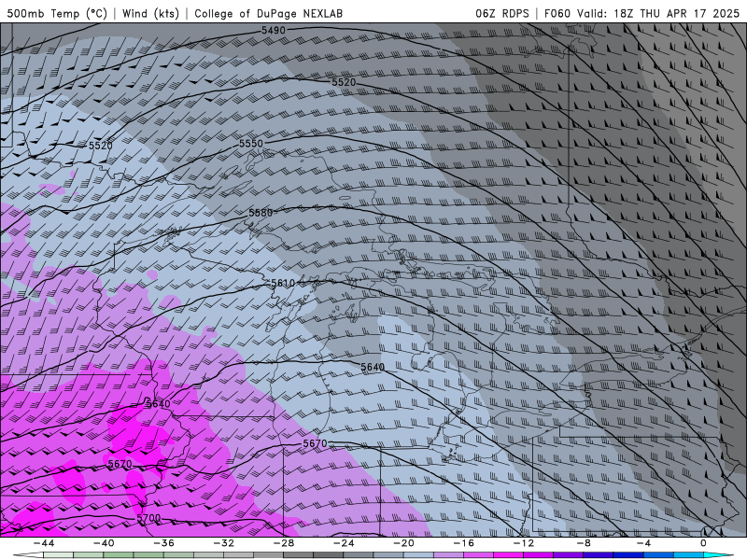Click the 5550 height contour label
The width and height of the screenshot is (747, 560).
pyautogui.click(x=250, y=144)
